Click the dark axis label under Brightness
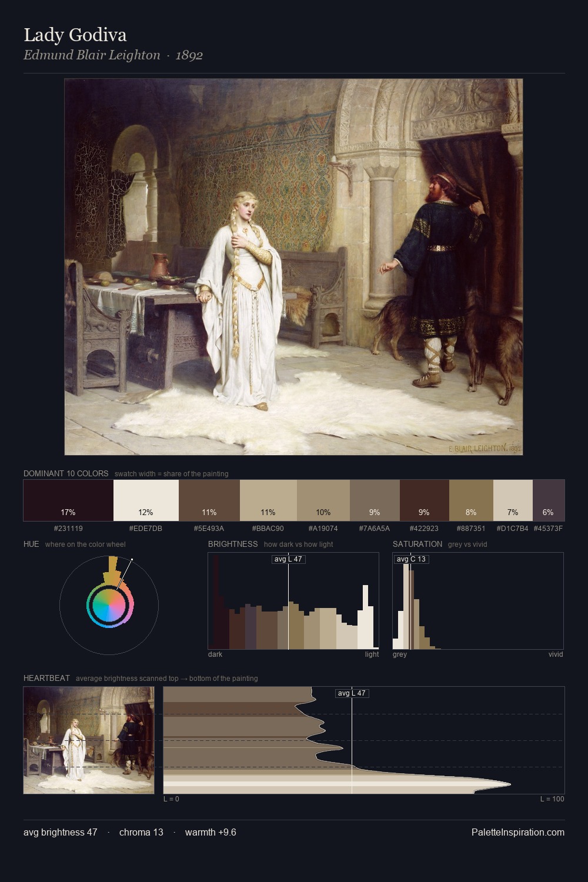 (x=215, y=654)
